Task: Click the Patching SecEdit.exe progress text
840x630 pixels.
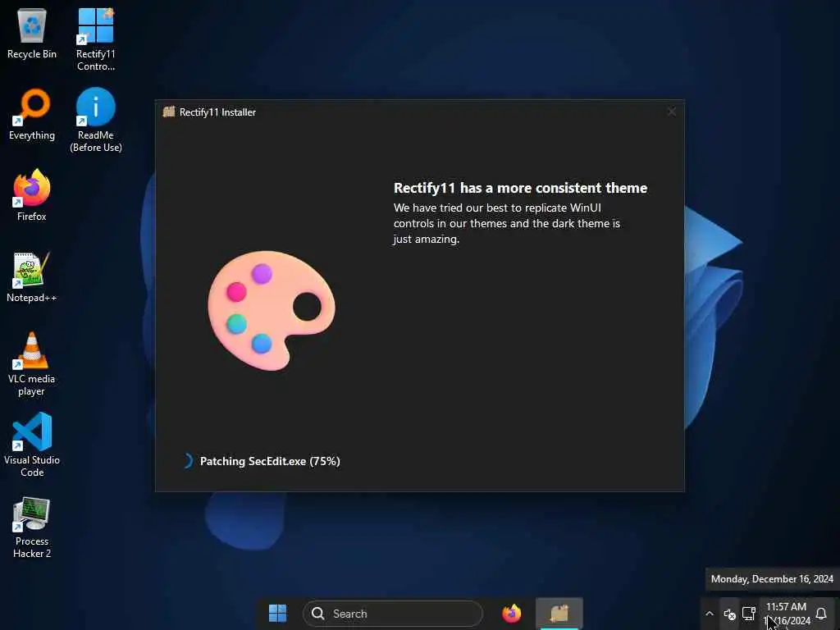Action: click(270, 461)
